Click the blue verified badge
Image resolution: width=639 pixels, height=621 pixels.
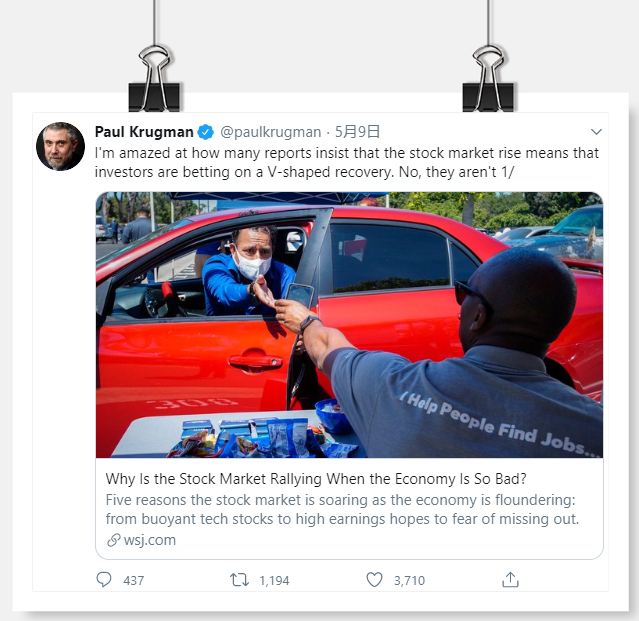click(205, 132)
